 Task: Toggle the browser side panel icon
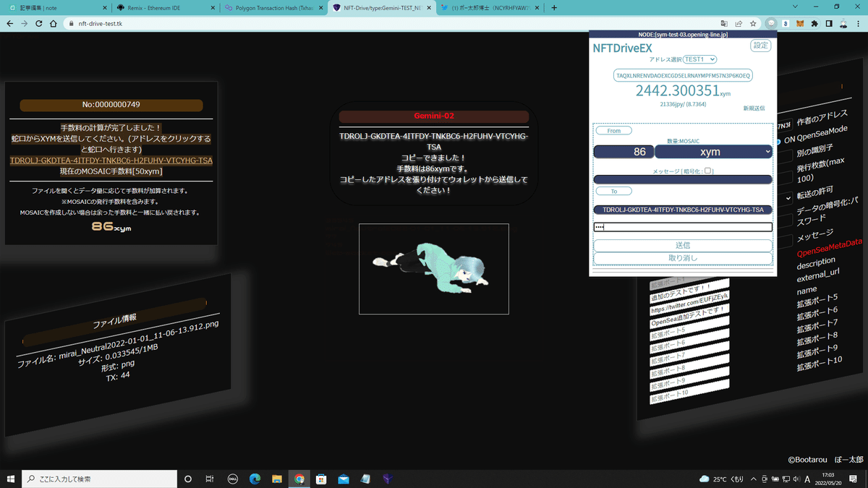pyautogui.click(x=829, y=23)
